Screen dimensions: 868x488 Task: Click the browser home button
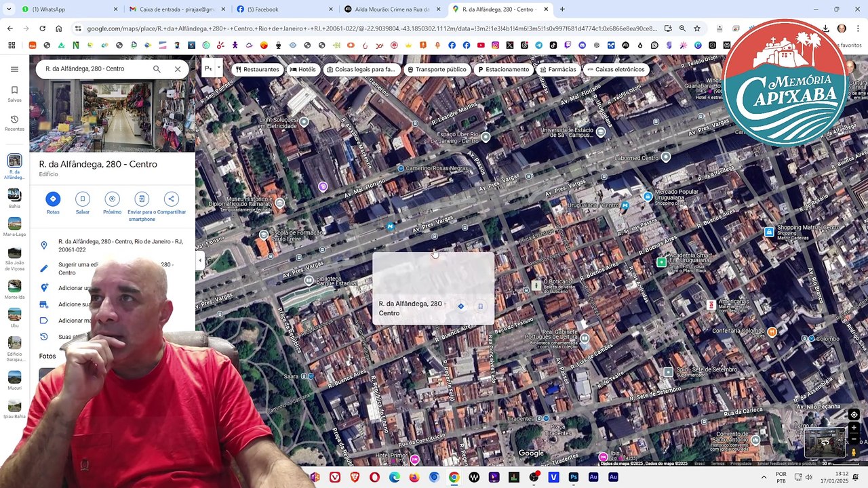pyautogui.click(x=59, y=28)
